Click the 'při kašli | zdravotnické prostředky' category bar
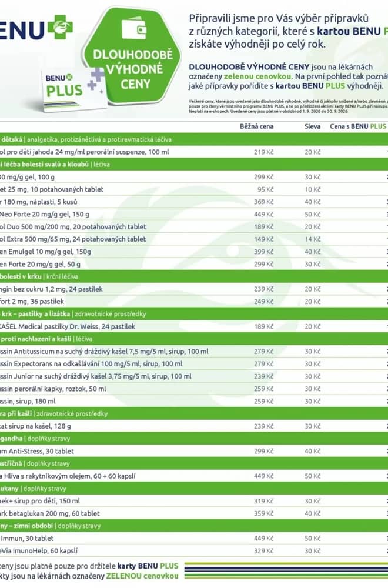388x588 pixels. coord(194,413)
